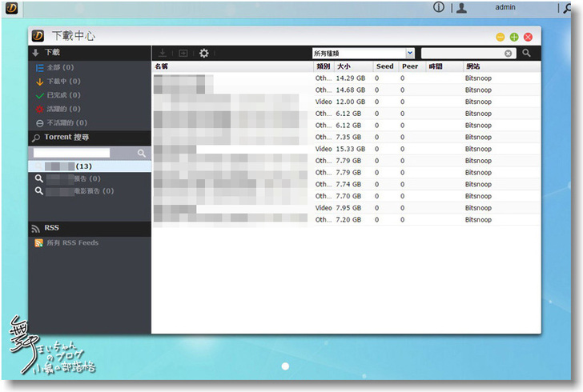Close the 下載中心 window with red button
Viewport: 583px width, 392px height.
tap(528, 37)
